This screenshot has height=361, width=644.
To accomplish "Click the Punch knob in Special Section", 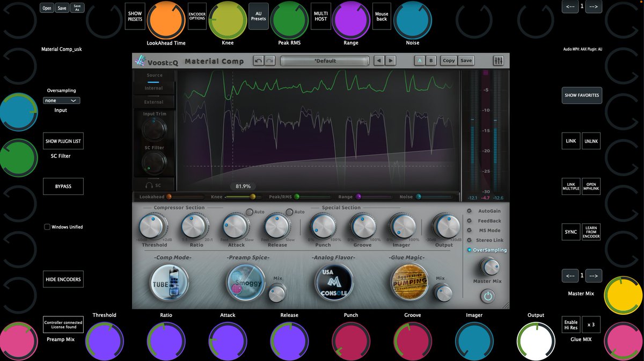I will pyautogui.click(x=323, y=226).
